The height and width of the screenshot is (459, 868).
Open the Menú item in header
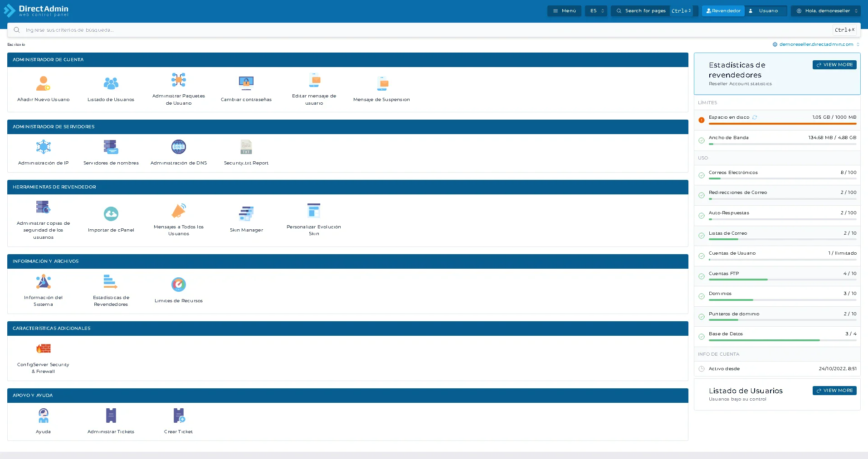564,10
